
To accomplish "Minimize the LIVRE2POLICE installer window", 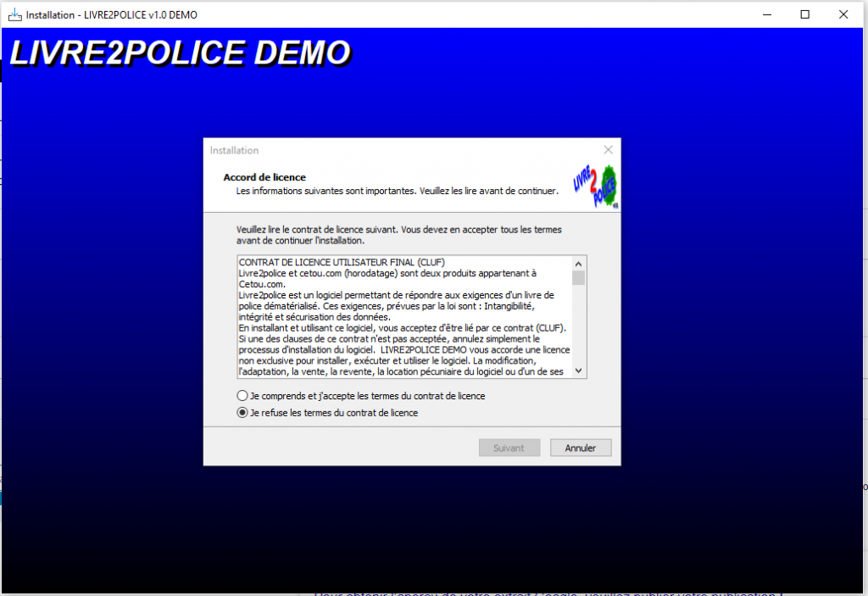I will [x=765, y=14].
